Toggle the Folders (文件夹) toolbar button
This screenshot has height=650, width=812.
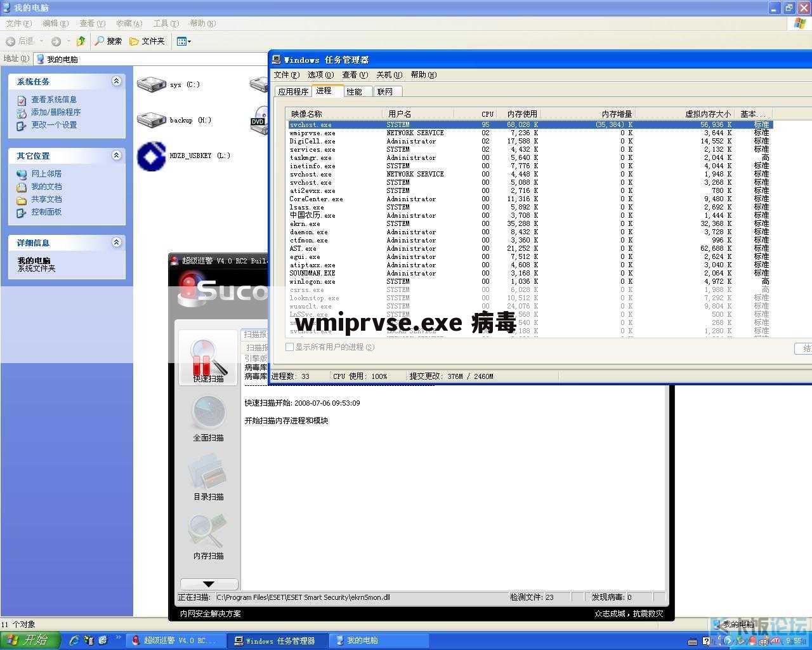(x=147, y=41)
